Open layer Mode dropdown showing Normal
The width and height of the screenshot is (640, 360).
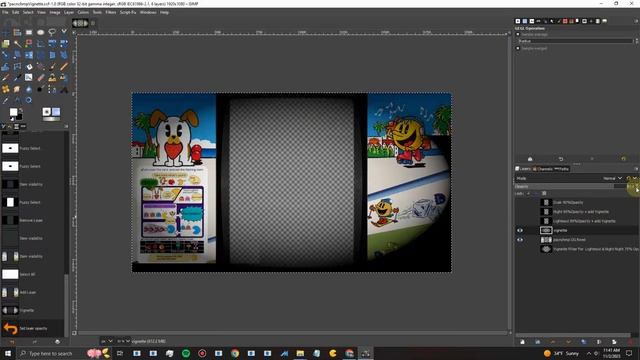pyautogui.click(x=612, y=178)
